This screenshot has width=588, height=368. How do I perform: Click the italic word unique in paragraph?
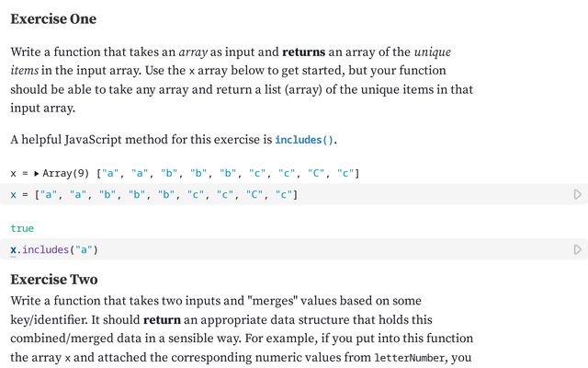click(x=432, y=52)
